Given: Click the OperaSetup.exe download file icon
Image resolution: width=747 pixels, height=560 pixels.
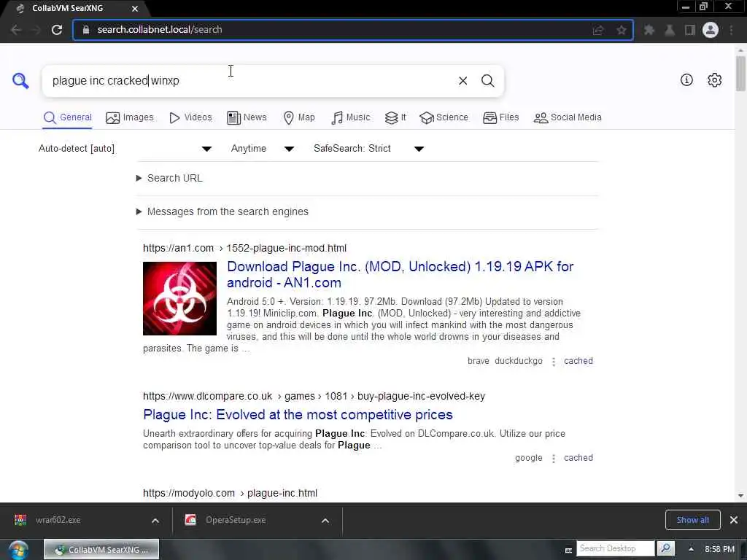Looking at the screenshot, I should point(190,520).
